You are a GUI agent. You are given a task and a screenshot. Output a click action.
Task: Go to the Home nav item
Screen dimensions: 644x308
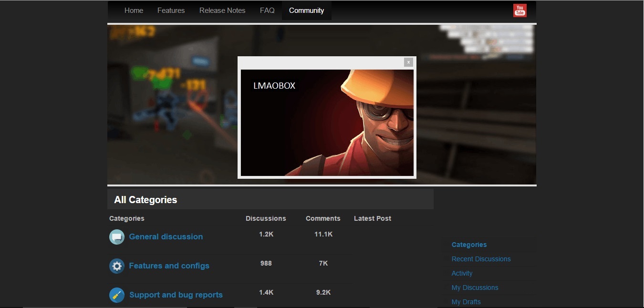[134, 10]
